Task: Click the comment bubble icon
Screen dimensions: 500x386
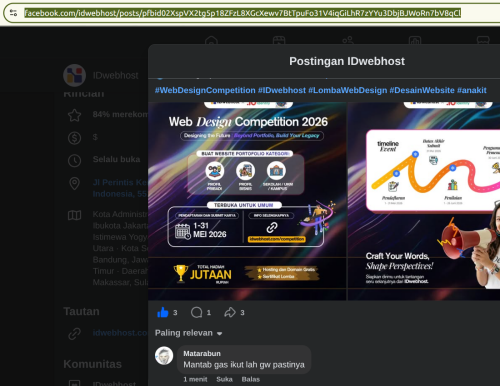Action: coord(196,312)
